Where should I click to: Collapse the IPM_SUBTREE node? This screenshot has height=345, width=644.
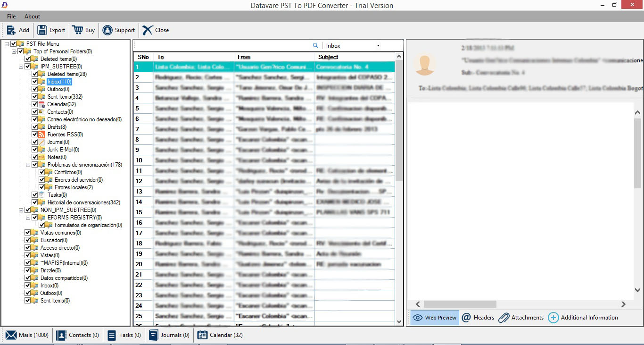[x=21, y=67]
